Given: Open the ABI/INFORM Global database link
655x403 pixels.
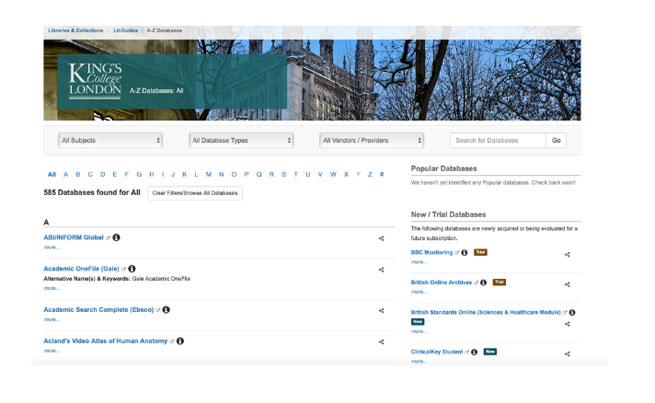Looking at the screenshot, I should pyautogui.click(x=74, y=237).
